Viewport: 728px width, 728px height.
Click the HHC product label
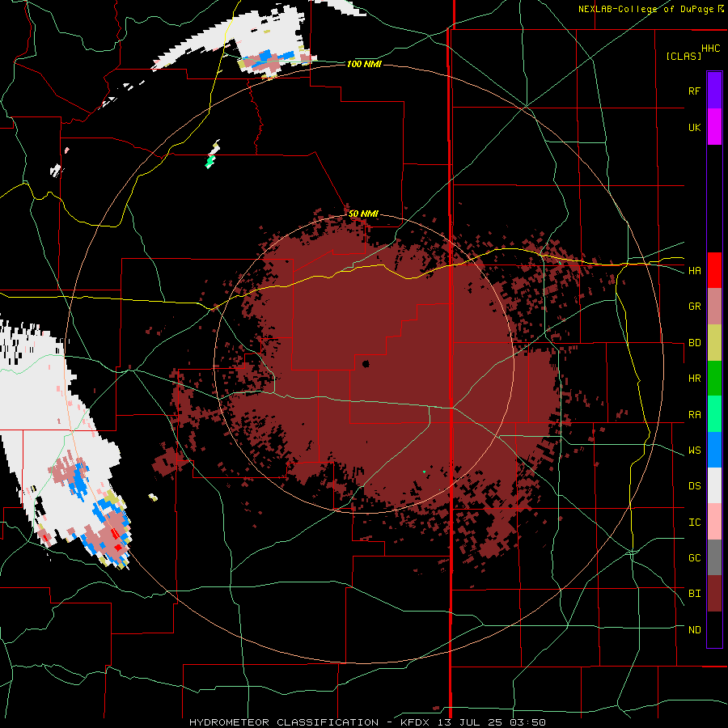(711, 49)
